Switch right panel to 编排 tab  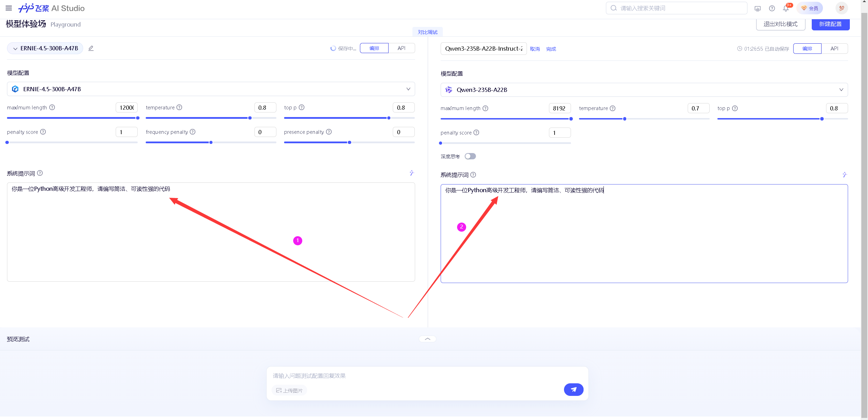click(x=807, y=49)
